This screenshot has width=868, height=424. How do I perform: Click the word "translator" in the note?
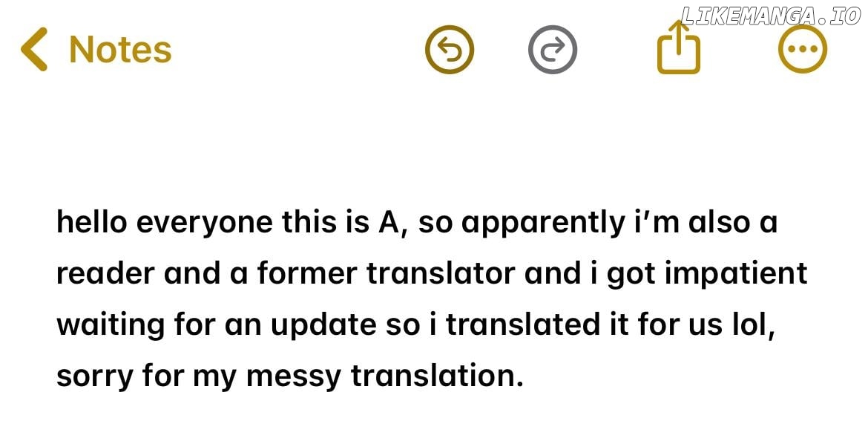[441, 273]
